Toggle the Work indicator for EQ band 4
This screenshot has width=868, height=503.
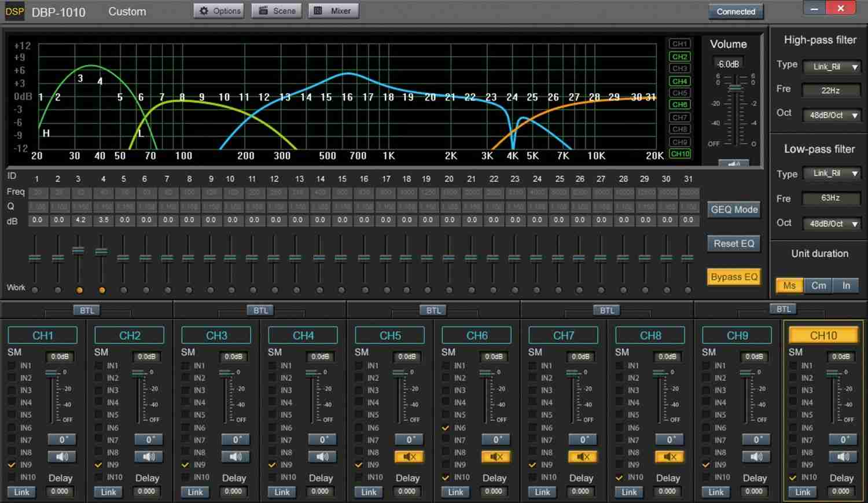(102, 290)
